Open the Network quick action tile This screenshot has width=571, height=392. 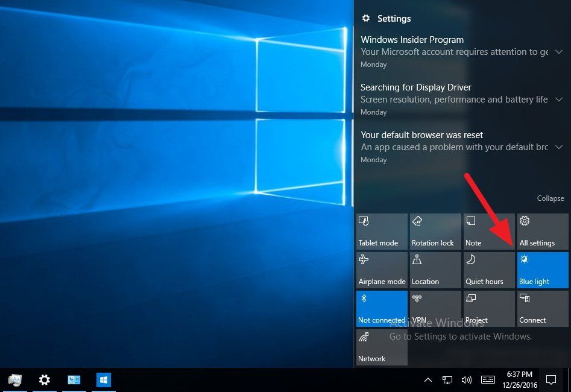pyautogui.click(x=382, y=347)
